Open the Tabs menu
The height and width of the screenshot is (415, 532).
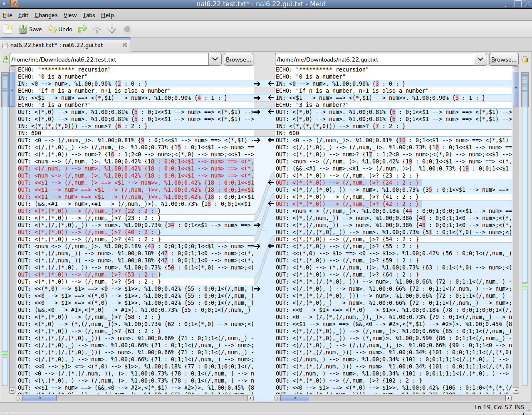(x=89, y=15)
